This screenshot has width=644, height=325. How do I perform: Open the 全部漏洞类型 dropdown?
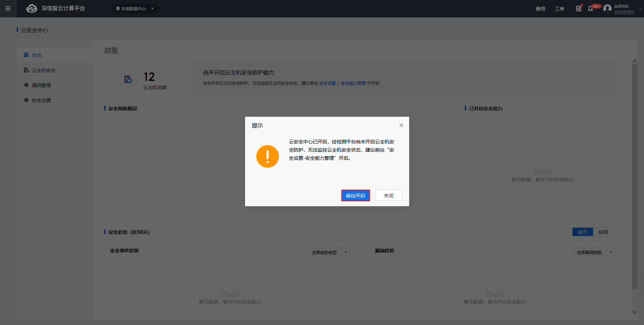pyautogui.click(x=594, y=252)
